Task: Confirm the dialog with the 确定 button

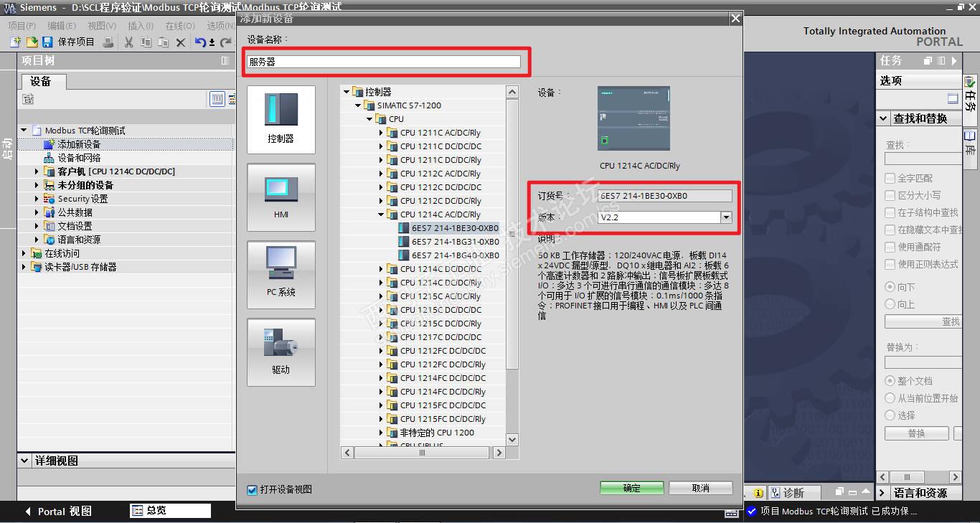Action: pos(632,488)
